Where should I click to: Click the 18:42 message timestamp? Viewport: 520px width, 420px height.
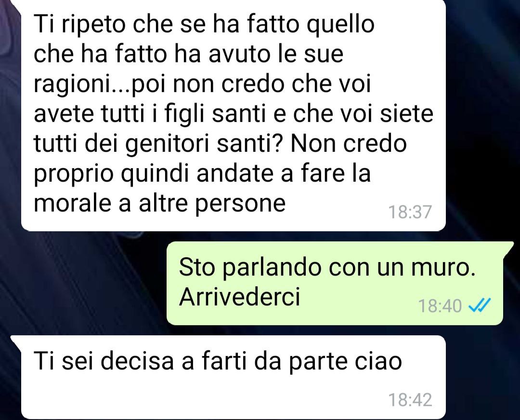pyautogui.click(x=410, y=400)
